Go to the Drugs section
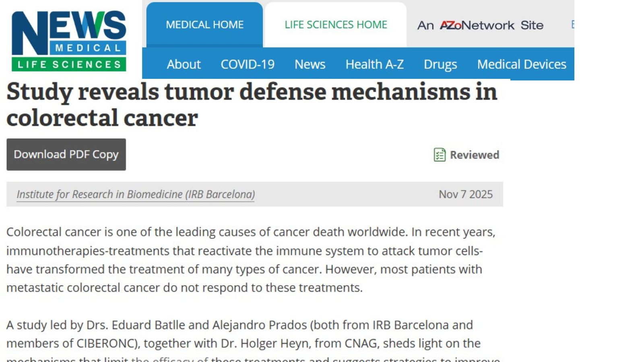This screenshot has width=644, height=362. [440, 64]
